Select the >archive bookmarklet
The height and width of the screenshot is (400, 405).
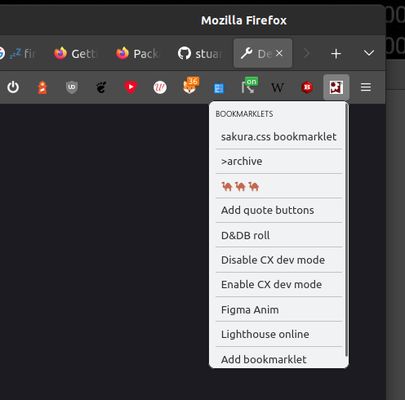click(279, 161)
